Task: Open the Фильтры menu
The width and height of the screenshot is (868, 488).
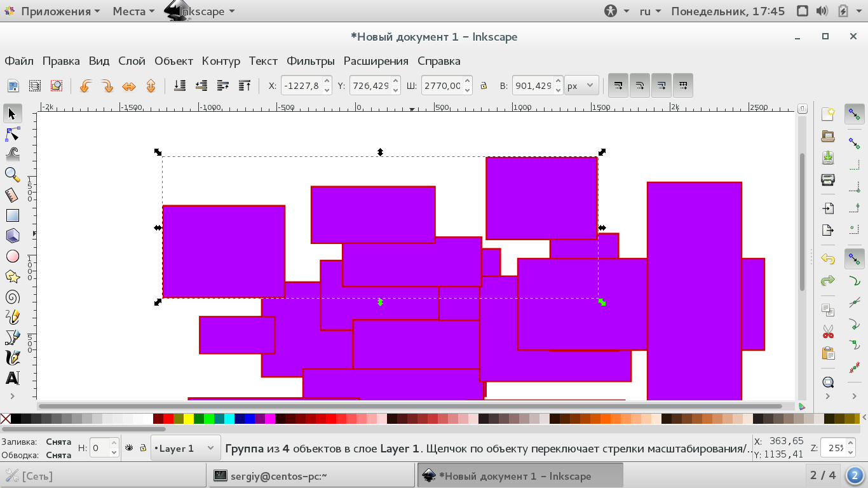Action: coord(311,61)
